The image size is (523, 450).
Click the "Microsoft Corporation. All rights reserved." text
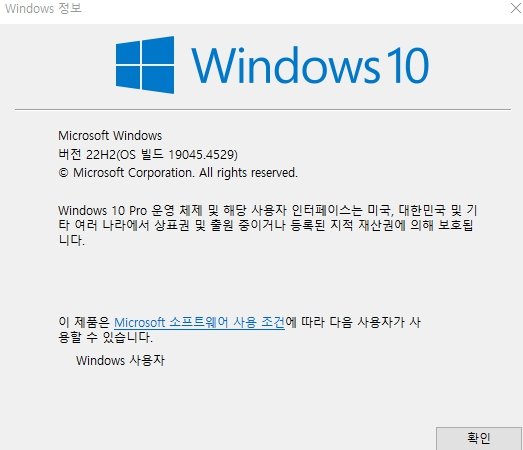click(x=185, y=173)
